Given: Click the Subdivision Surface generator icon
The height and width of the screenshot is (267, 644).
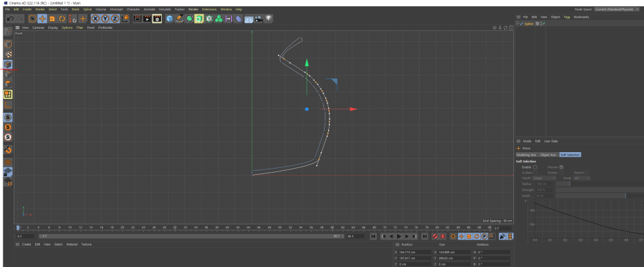Looking at the screenshot, I should [x=189, y=19].
